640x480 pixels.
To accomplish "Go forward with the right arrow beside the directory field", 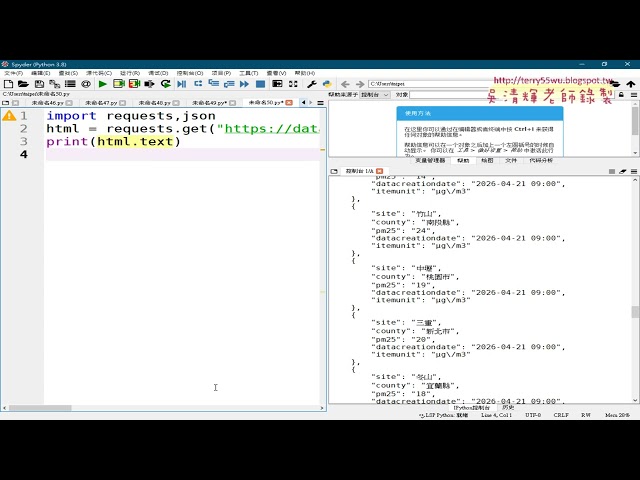I will click(360, 84).
